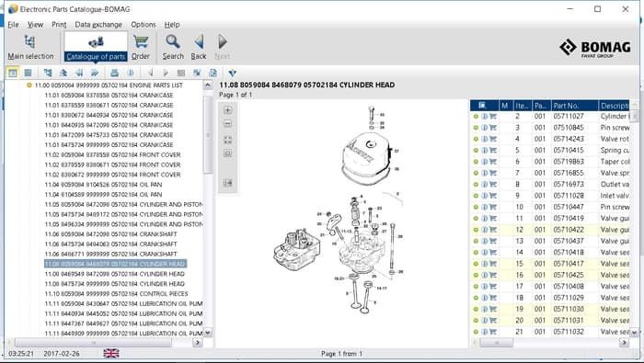Click the UK flag language icon
Viewport: 644px width, 363px height.
click(x=111, y=353)
